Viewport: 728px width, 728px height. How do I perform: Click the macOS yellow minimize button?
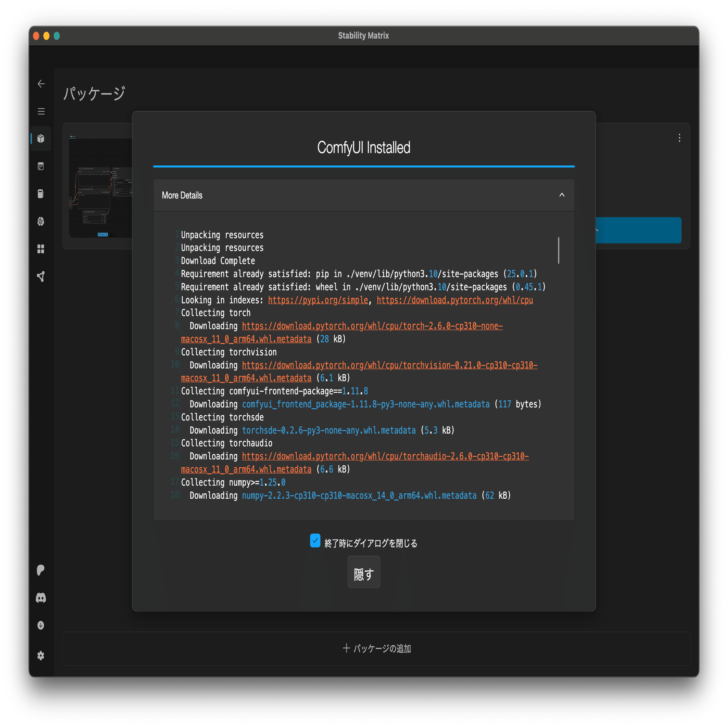(x=46, y=36)
